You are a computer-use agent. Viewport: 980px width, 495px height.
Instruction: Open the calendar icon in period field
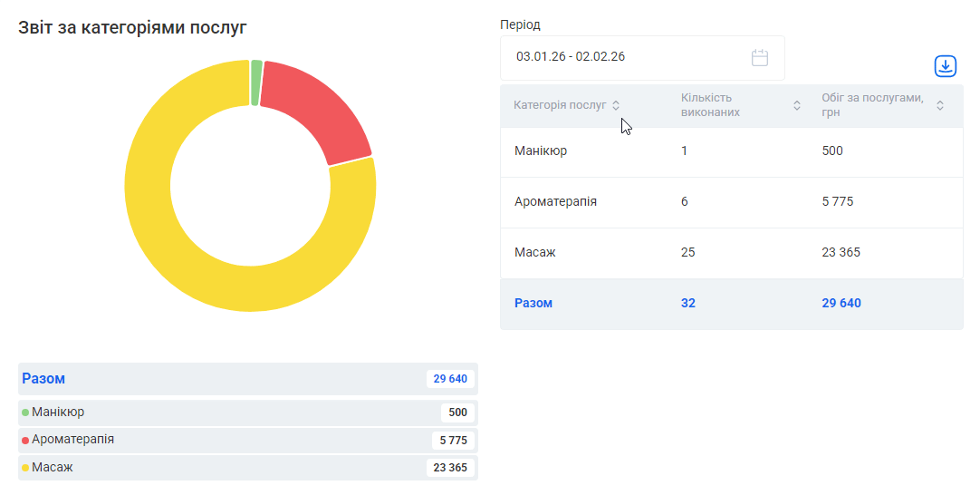tap(759, 57)
